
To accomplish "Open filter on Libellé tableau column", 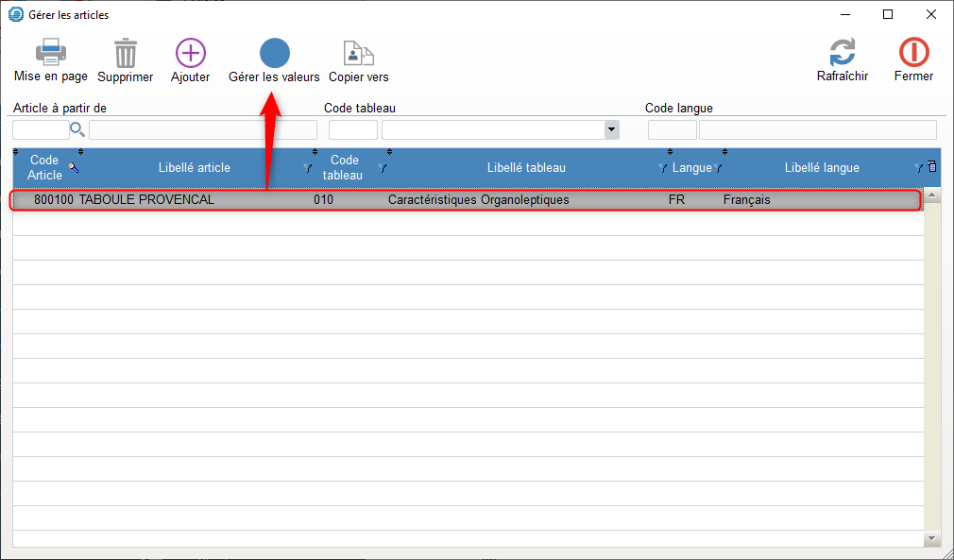I will coord(662,168).
